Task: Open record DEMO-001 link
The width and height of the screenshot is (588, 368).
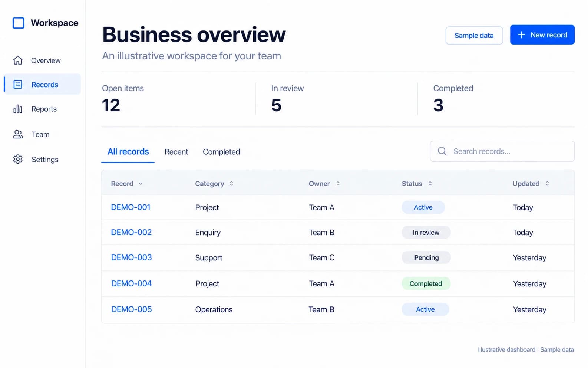Action: pyautogui.click(x=131, y=207)
